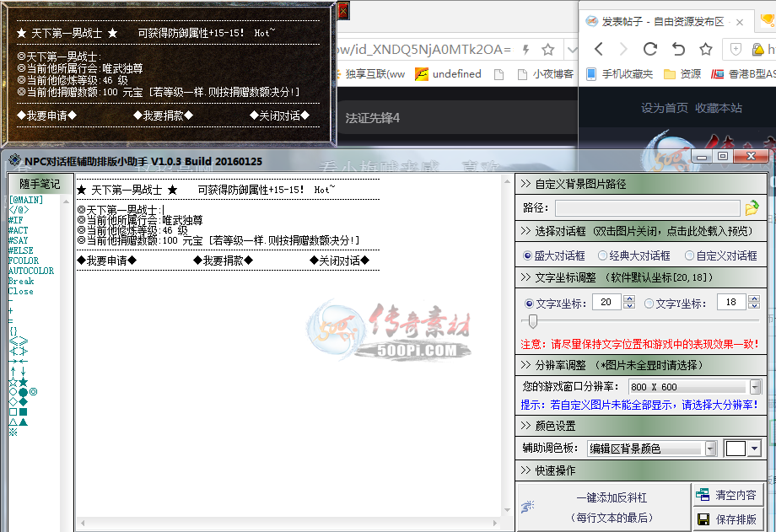Select the 自定义对话框 radio button
This screenshot has height=532, width=776.
(x=689, y=255)
